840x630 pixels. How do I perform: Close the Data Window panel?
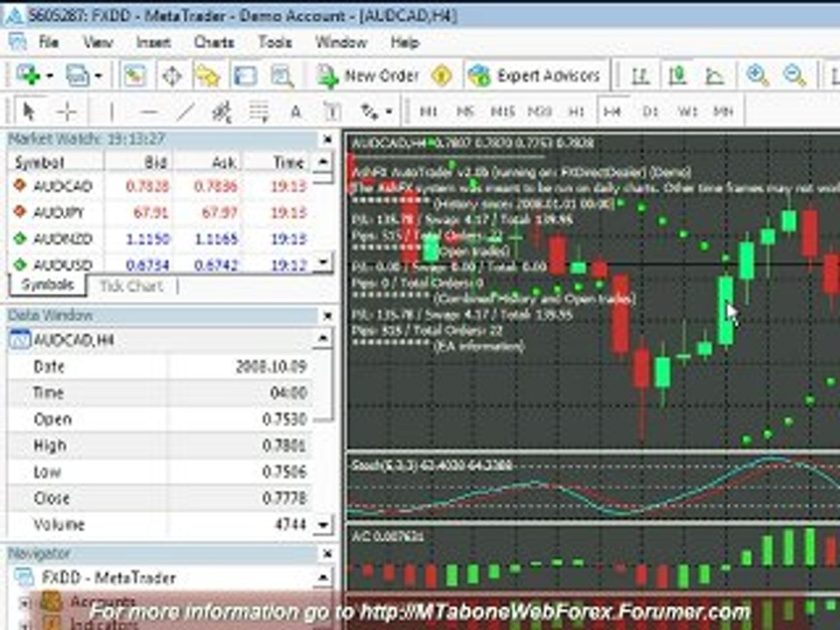328,316
